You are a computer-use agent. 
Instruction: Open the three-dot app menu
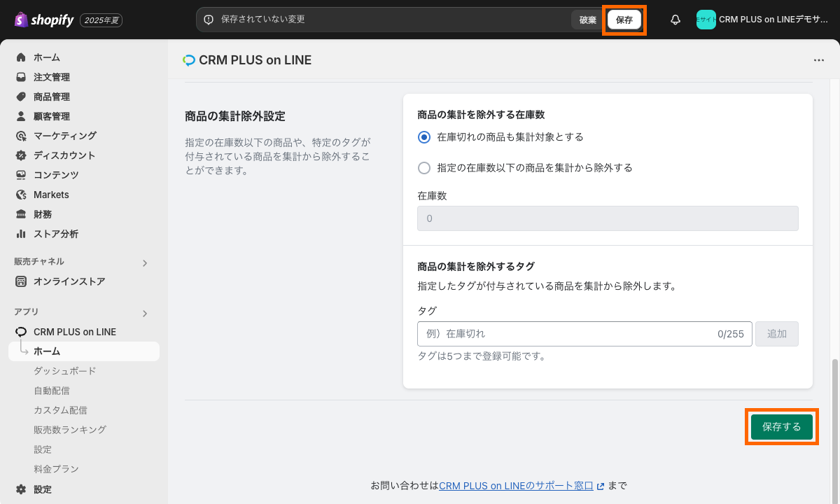coord(819,60)
